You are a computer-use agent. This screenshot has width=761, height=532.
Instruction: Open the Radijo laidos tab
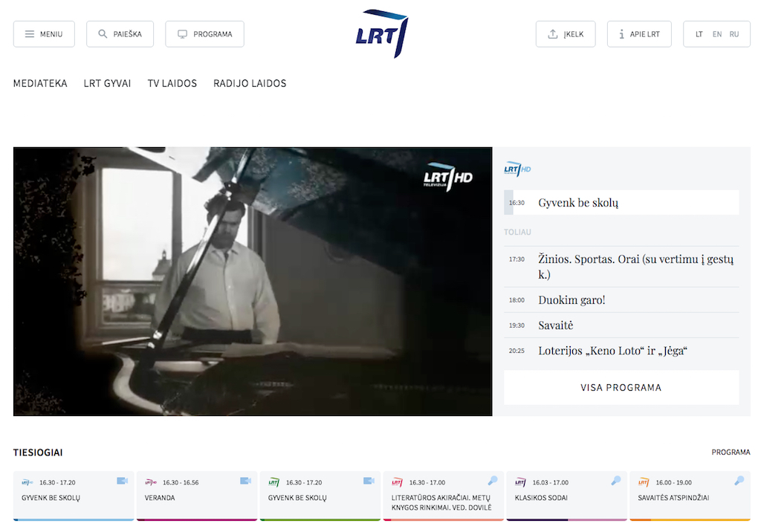pos(250,83)
